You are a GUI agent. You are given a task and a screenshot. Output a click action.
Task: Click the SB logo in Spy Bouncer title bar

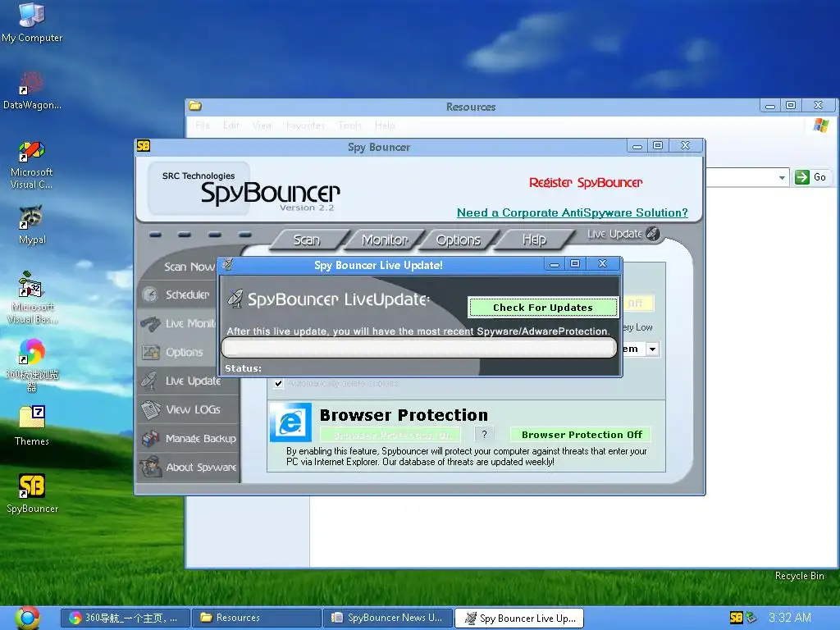coord(144,146)
